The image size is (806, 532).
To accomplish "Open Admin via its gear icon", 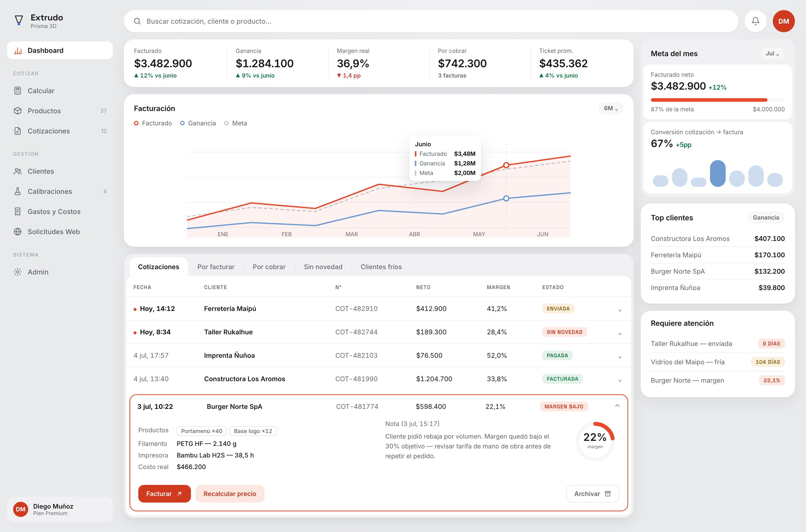I will click(x=18, y=272).
